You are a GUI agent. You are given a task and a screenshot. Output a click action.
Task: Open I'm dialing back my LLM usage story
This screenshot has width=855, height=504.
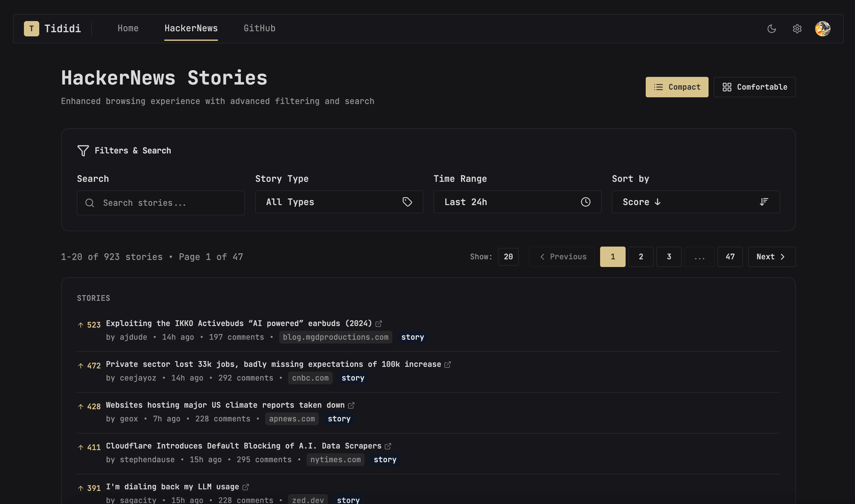coord(172,486)
